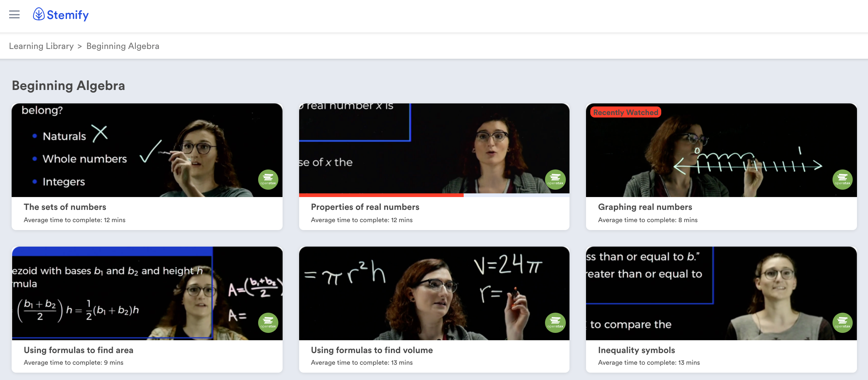Open Inequality symbols video thumbnail
This screenshot has width=868, height=380.
(721, 293)
